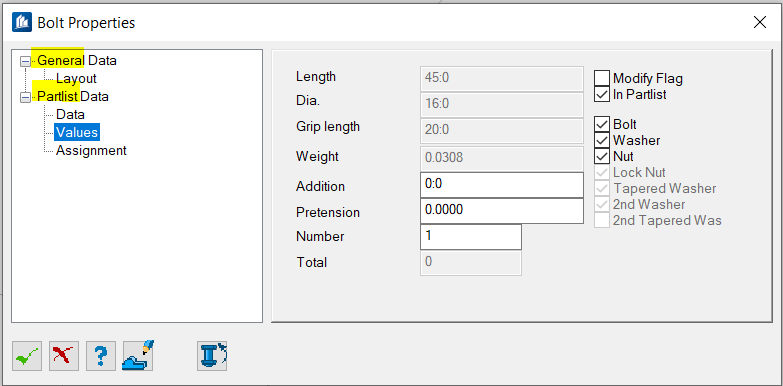The width and height of the screenshot is (783, 386).
Task: Open the Assignment tree item
Action: pos(91,150)
